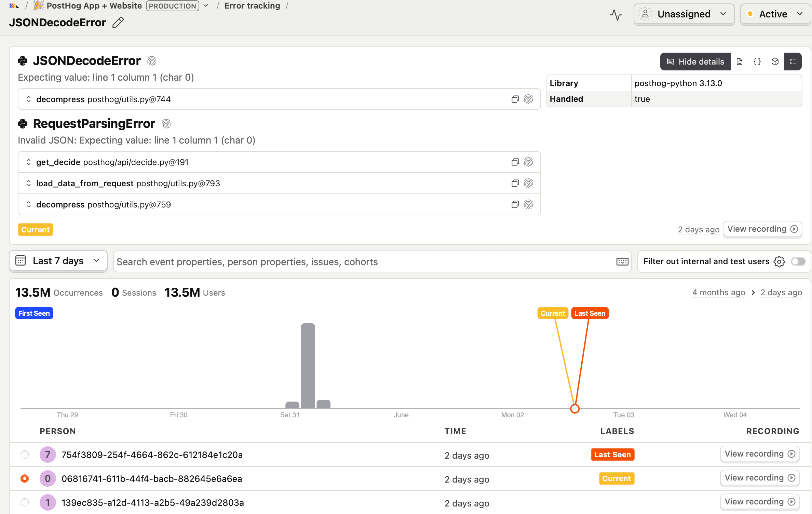Screen dimensions: 812x514
Task: Click the PERSON column header
Action: pos(58,431)
